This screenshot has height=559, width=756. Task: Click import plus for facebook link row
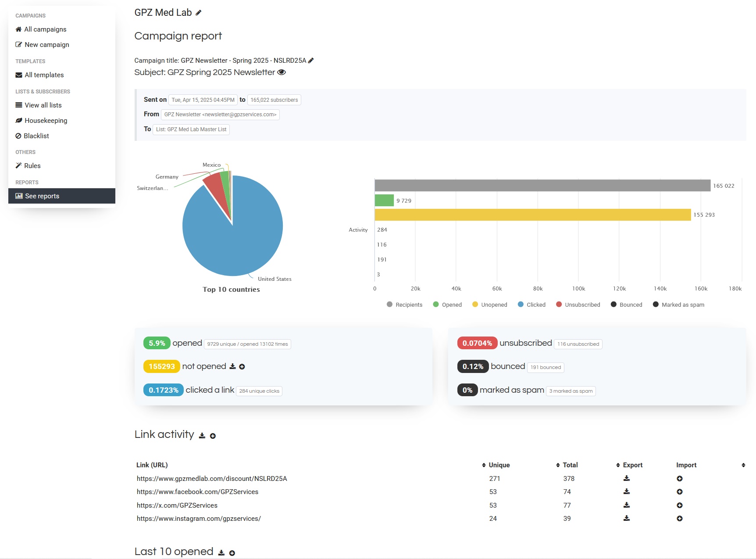[679, 492]
